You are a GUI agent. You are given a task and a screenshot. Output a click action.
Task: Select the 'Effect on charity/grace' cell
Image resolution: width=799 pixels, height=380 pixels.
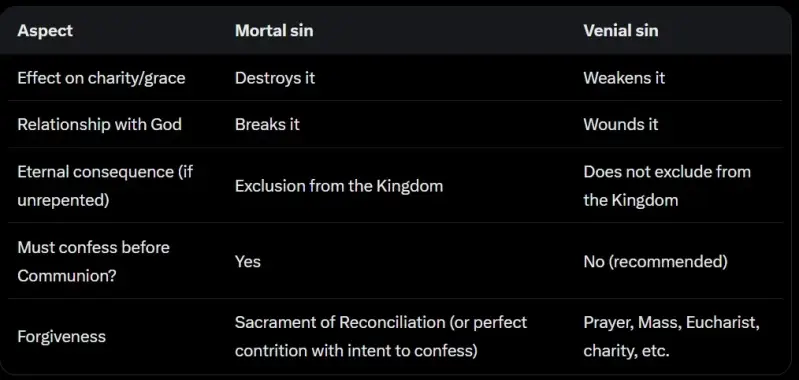tap(101, 78)
